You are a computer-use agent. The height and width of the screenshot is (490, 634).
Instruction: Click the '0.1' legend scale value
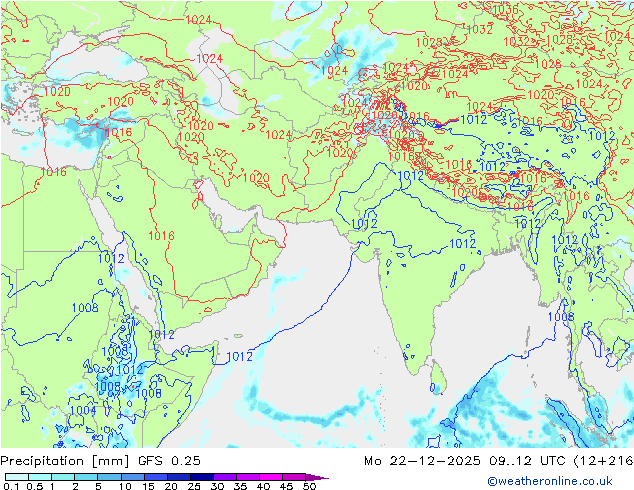(x=11, y=486)
